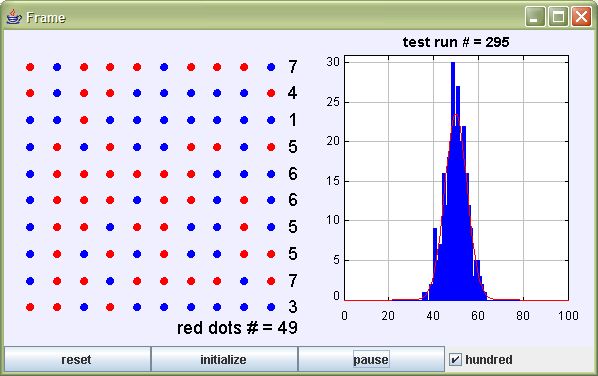Click the x-axis label 100

pyautogui.click(x=568, y=315)
